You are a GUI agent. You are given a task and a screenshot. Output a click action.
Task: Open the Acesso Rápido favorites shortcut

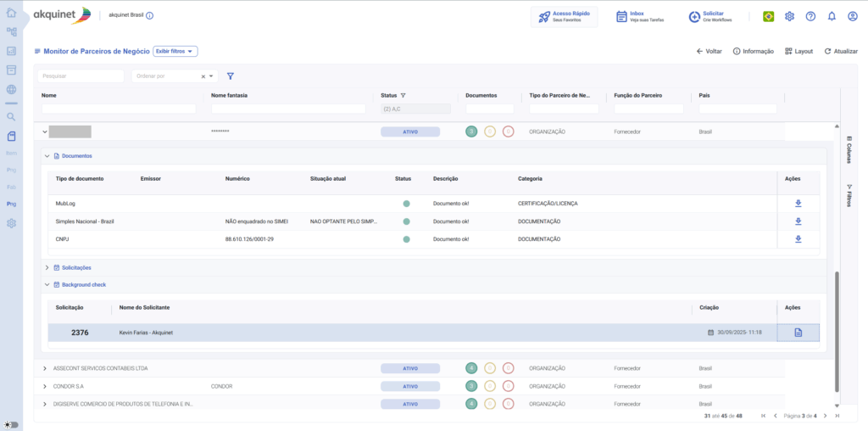tap(564, 16)
